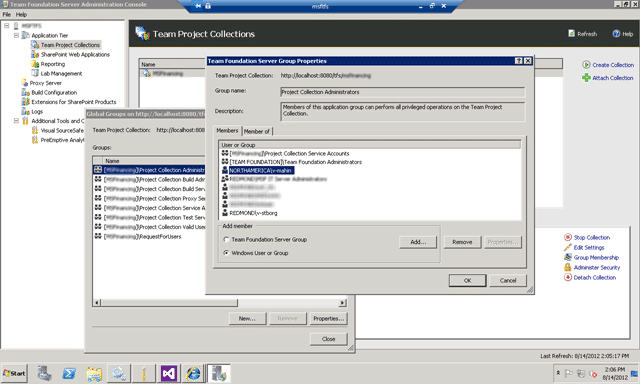The image size is (640, 384).
Task: Select NORTHAMERICA\v-mahin member row
Action: coord(257,170)
